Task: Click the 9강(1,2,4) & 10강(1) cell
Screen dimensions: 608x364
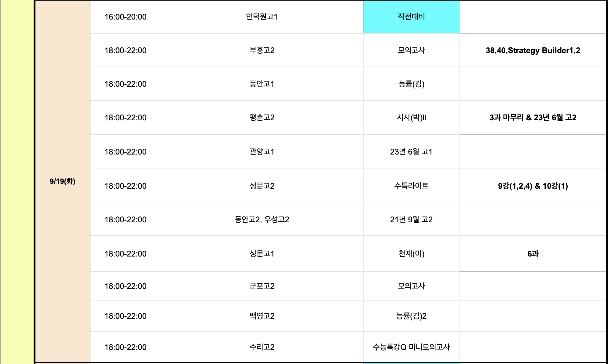Action: click(x=533, y=186)
